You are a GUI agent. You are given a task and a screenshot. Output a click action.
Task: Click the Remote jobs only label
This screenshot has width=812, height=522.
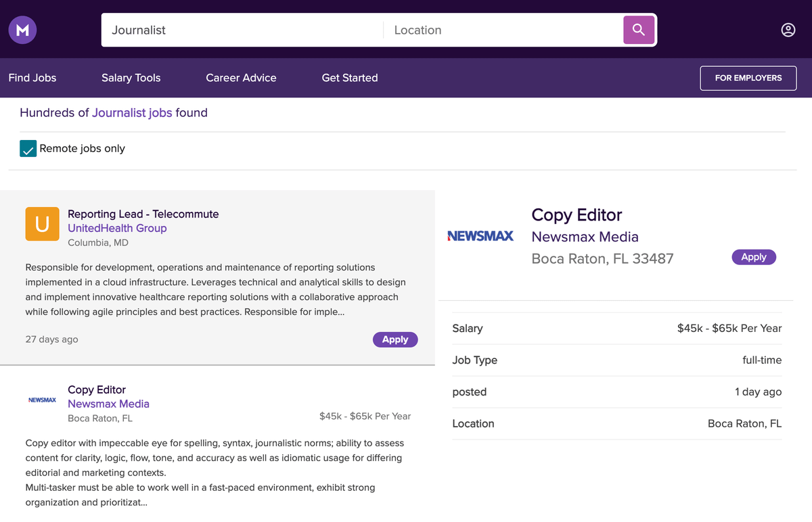point(83,149)
